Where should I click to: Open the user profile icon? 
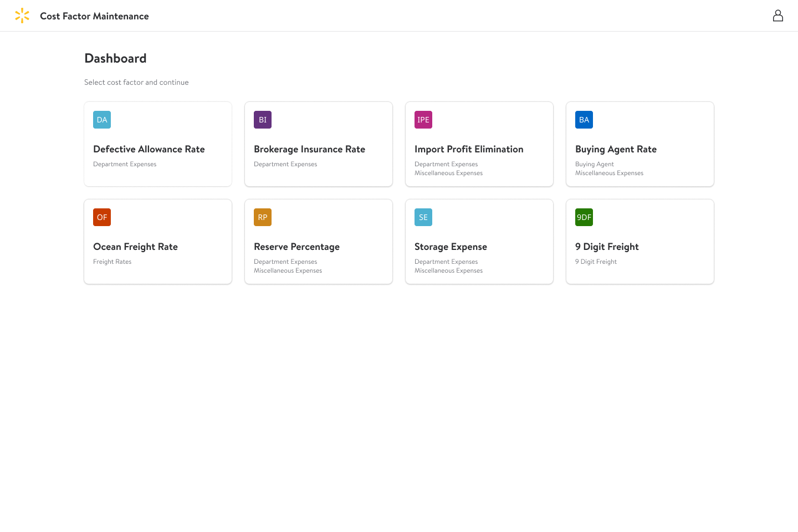[778, 16]
